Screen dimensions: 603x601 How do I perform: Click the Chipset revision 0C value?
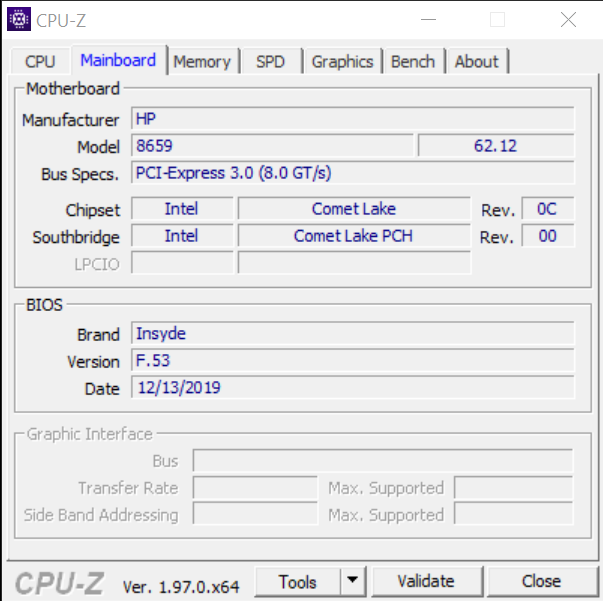coord(548,209)
